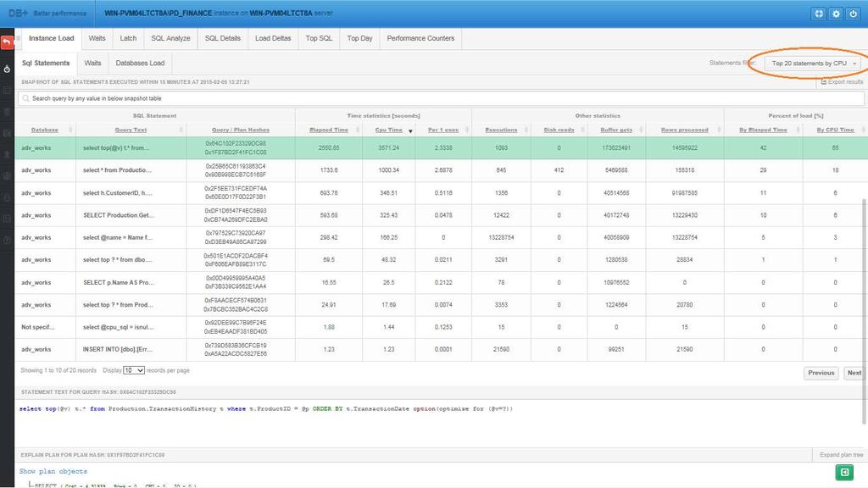The width and height of the screenshot is (868, 488).
Task: Click executions value 13228754
Action: (501, 237)
